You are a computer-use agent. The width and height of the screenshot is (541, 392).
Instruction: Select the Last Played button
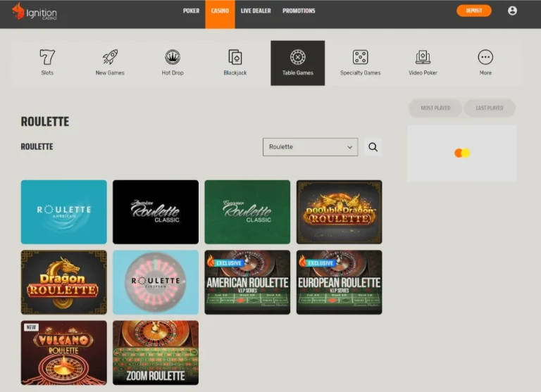point(490,108)
